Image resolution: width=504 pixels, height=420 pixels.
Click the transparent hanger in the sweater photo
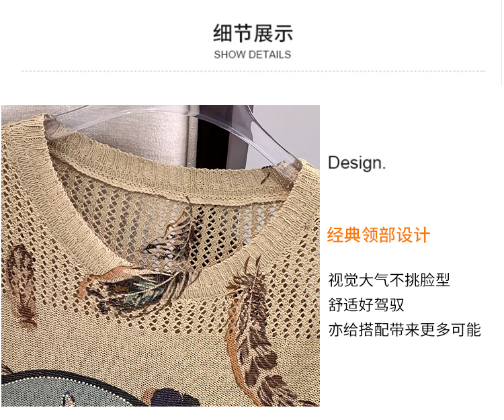click(180, 128)
